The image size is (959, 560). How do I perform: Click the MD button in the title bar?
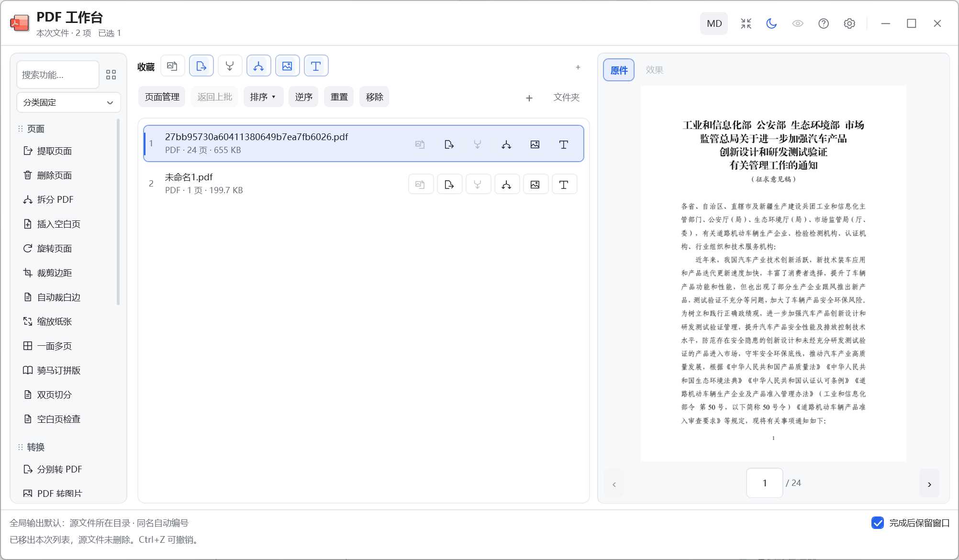[714, 23]
